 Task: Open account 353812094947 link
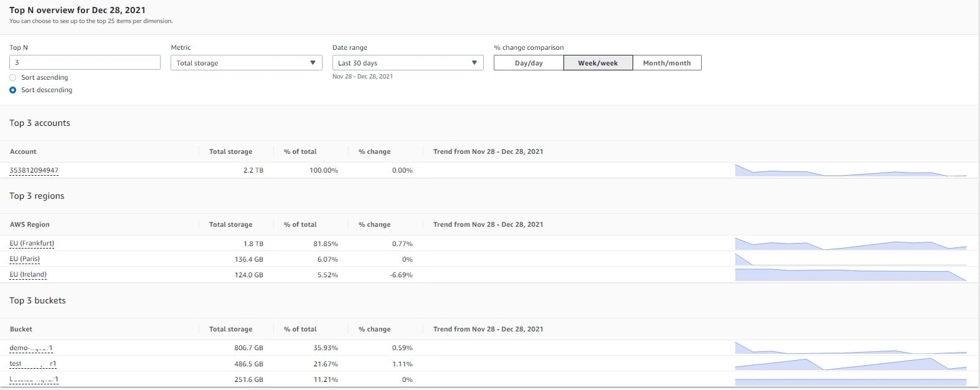coord(34,170)
